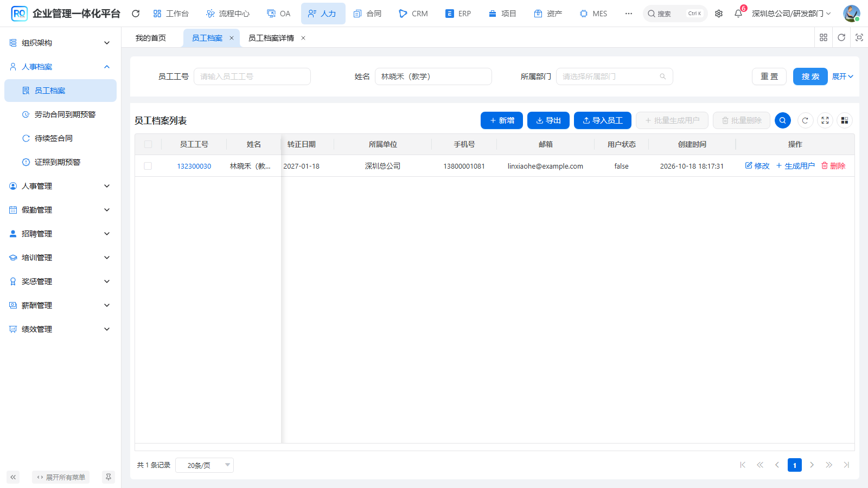Expand more search filters via 展开
The width and height of the screenshot is (868, 488).
843,76
